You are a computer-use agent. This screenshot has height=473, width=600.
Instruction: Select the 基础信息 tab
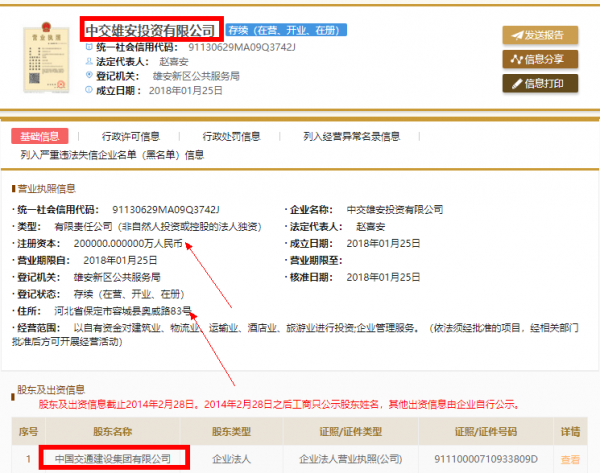(40, 136)
